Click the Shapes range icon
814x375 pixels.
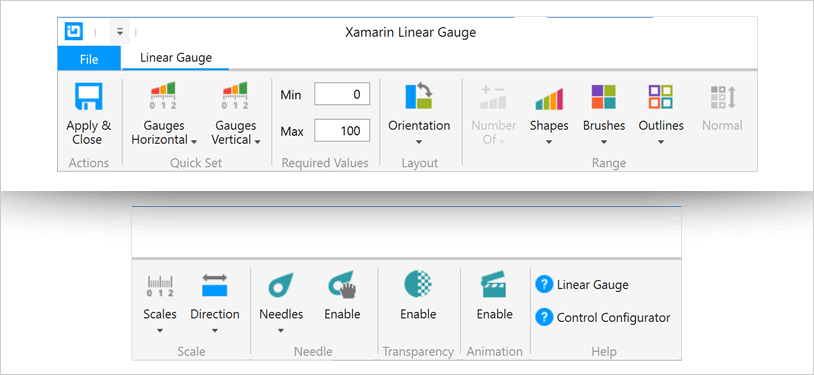(x=549, y=99)
